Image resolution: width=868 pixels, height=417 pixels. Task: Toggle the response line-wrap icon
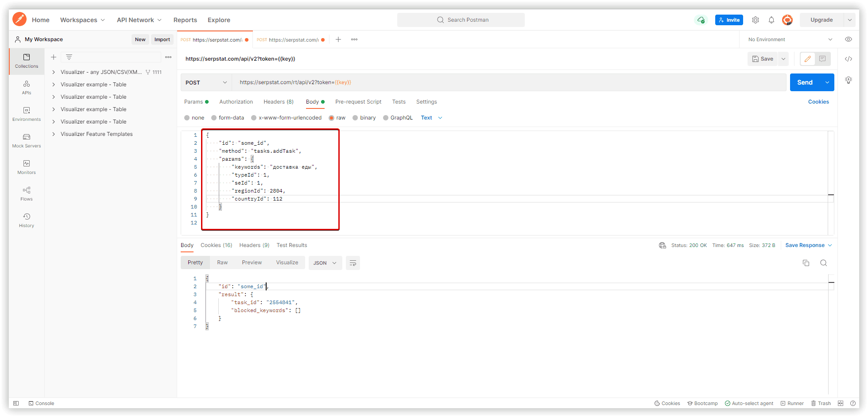click(353, 263)
